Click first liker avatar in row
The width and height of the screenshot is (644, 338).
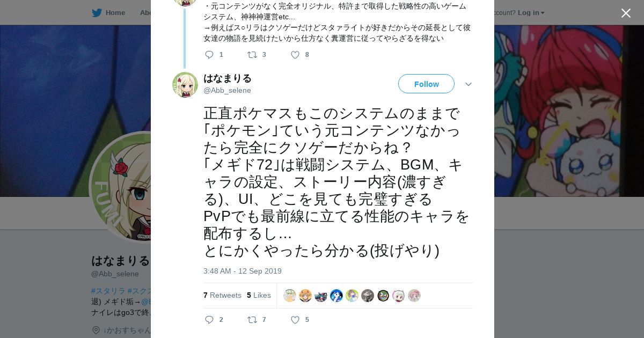click(x=290, y=296)
